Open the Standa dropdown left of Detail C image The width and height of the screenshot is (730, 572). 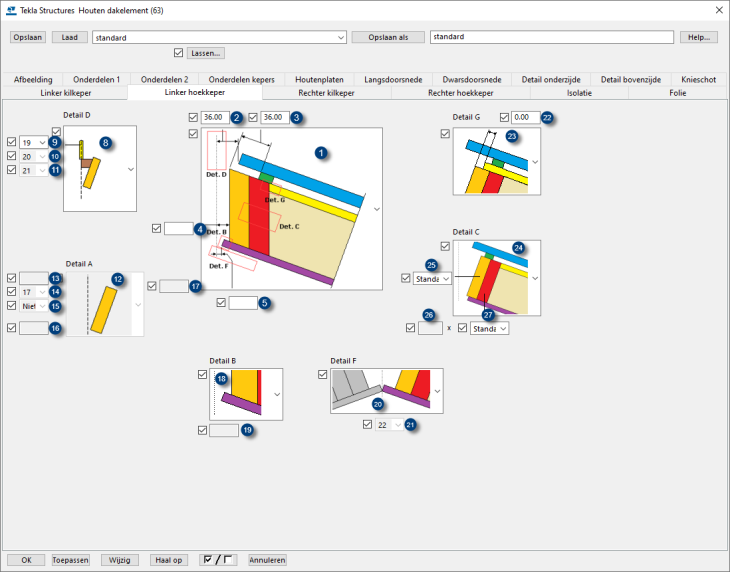point(432,279)
